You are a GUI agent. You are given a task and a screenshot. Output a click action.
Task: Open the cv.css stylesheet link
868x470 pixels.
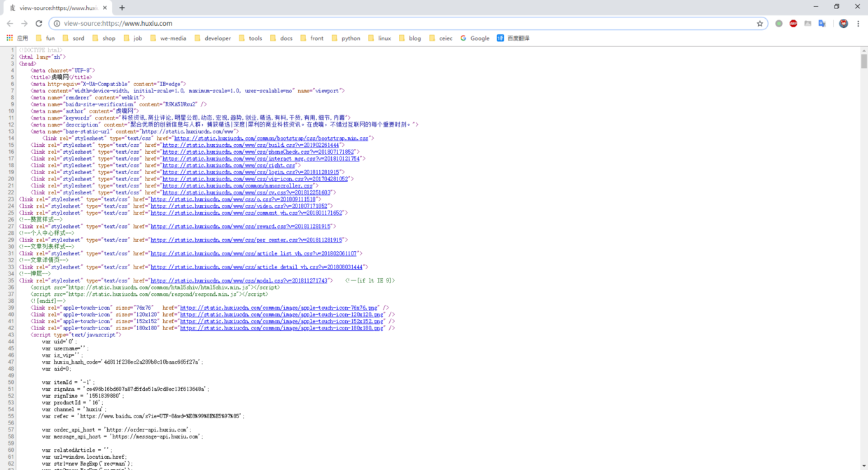pyautogui.click(x=246, y=192)
